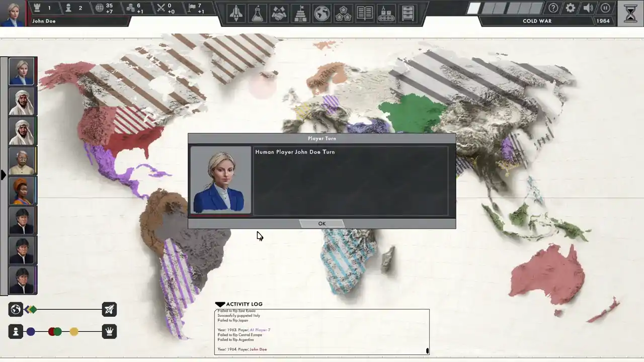Click the coins stat showing 6
The image size is (644, 362).
pos(135,9)
